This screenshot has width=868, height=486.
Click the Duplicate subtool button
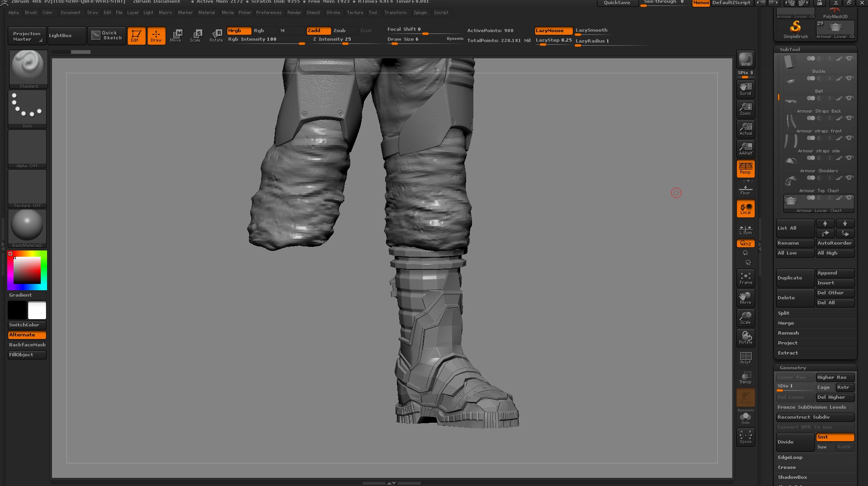[x=794, y=278]
